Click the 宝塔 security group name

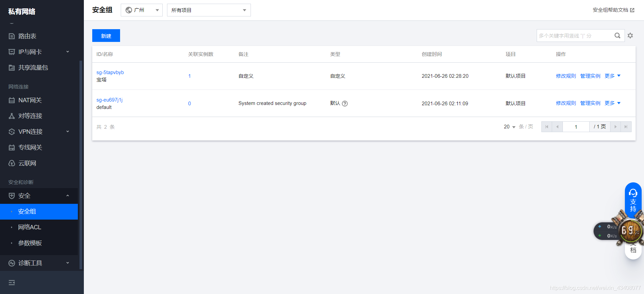tap(101, 80)
